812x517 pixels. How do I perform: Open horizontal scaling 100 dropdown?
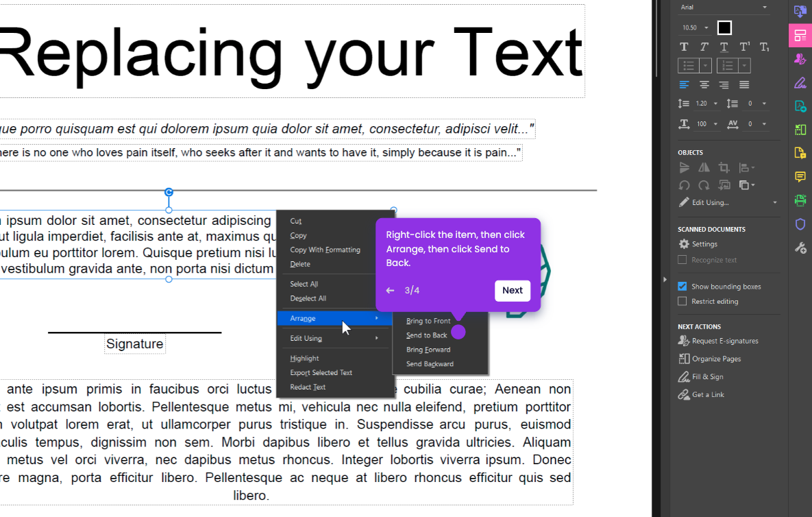click(715, 124)
